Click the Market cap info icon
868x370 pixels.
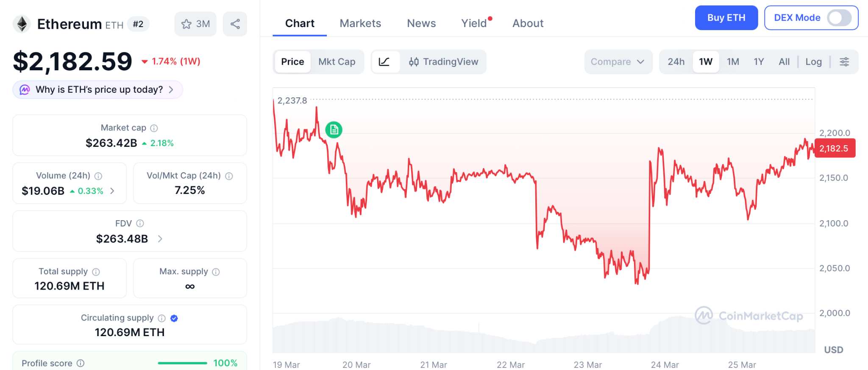pos(154,128)
